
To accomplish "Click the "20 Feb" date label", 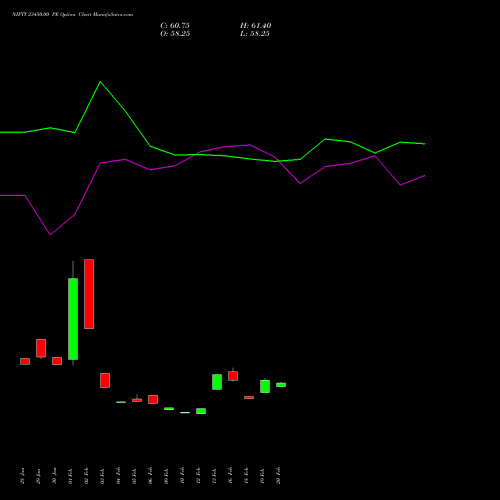I will click(x=279, y=476).
